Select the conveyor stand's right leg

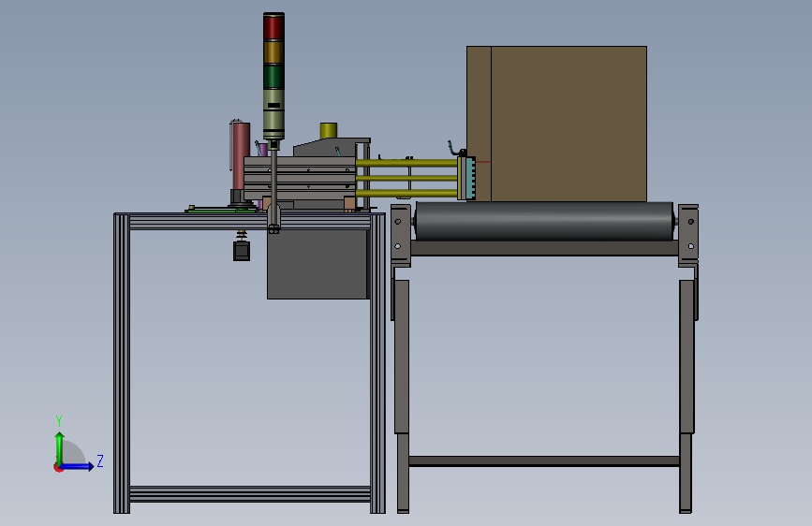pyautogui.click(x=687, y=396)
